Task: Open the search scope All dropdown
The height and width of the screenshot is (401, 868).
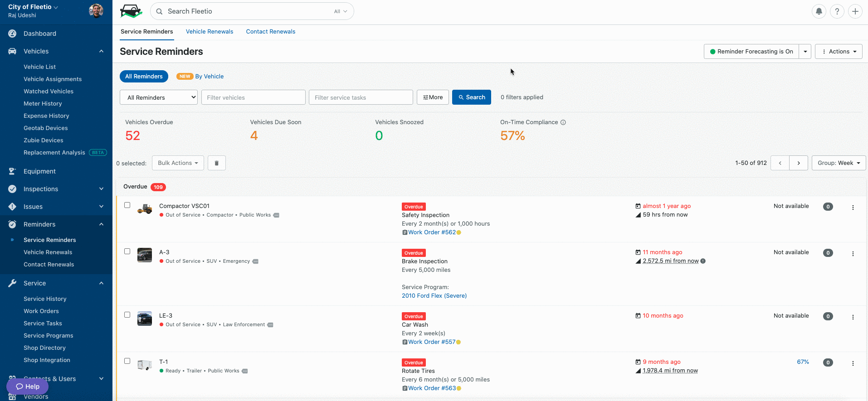Action: point(341,11)
